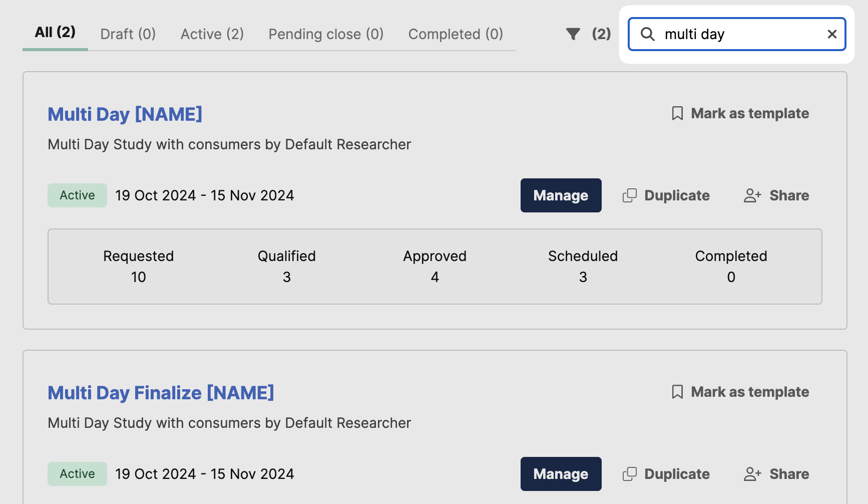
Task: Click the filter count (2)
Action: pos(601,34)
